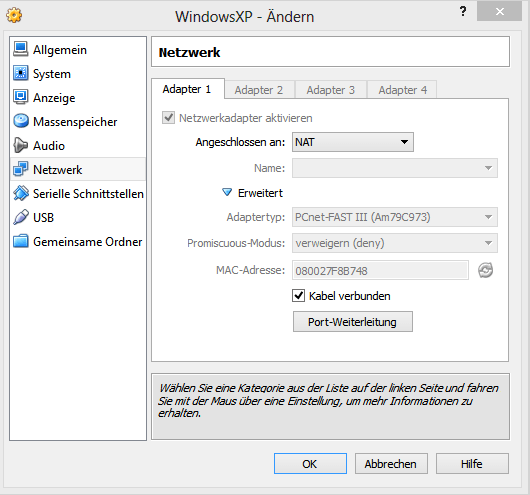Click the Port-Weiterleitung button
Viewport: 530px width, 495px height.
[353, 322]
